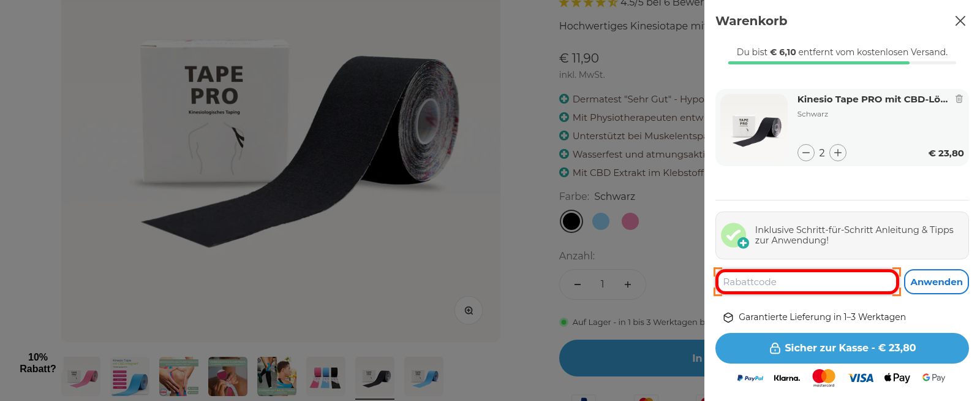Increase cart quantity with the plus icon

tap(838, 153)
